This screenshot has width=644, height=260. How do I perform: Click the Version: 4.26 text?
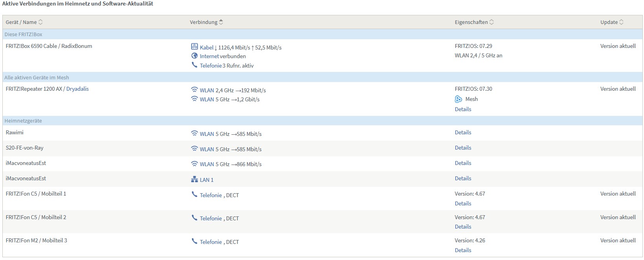pyautogui.click(x=470, y=240)
